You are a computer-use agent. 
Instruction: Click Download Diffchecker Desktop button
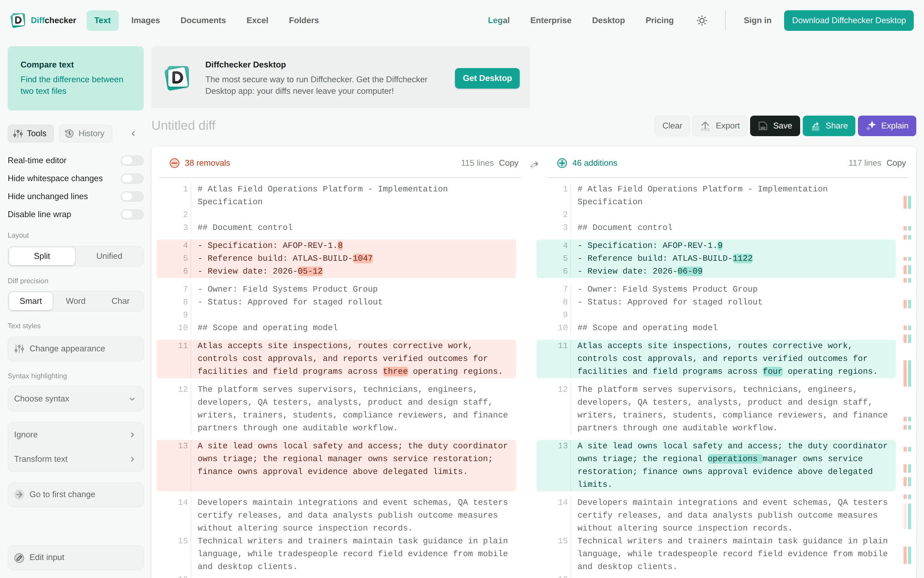849,20
